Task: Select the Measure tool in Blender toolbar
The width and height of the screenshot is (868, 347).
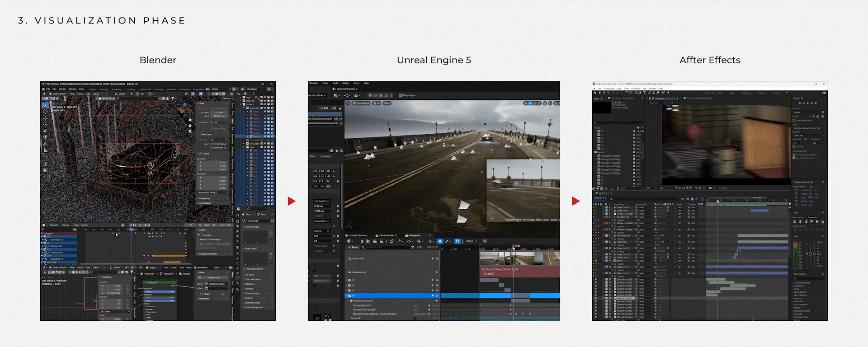Action: point(45,150)
